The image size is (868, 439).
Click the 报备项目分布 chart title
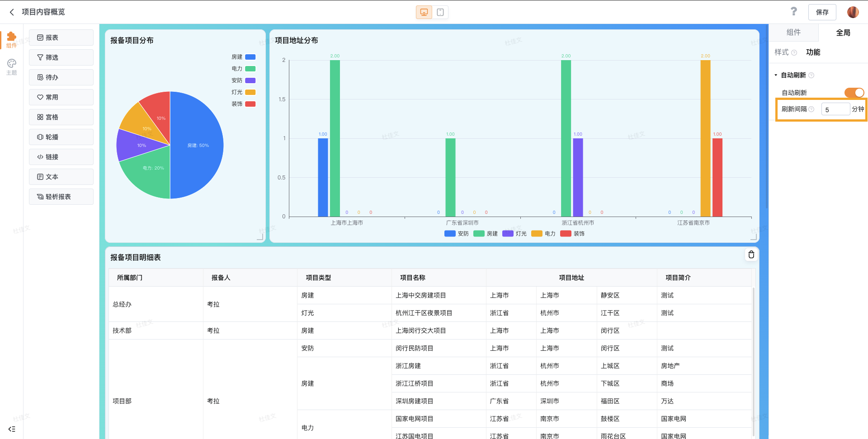[x=132, y=41]
